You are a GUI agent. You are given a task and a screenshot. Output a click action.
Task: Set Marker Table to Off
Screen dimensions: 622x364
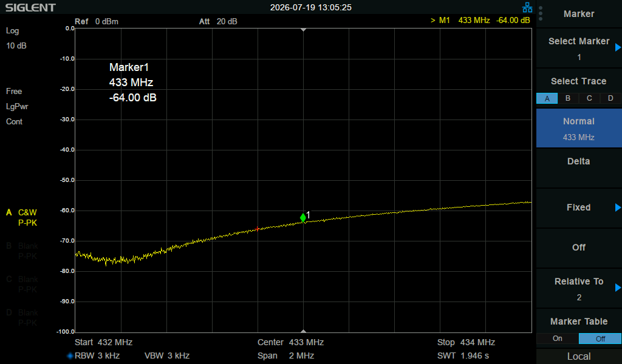tap(600, 339)
